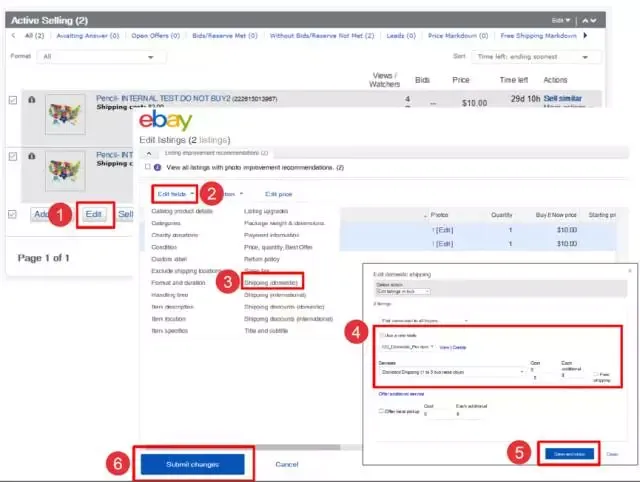This screenshot has height=482, width=640.
Task: Click the status icon on the second Pencil listing
Action: 31,155
